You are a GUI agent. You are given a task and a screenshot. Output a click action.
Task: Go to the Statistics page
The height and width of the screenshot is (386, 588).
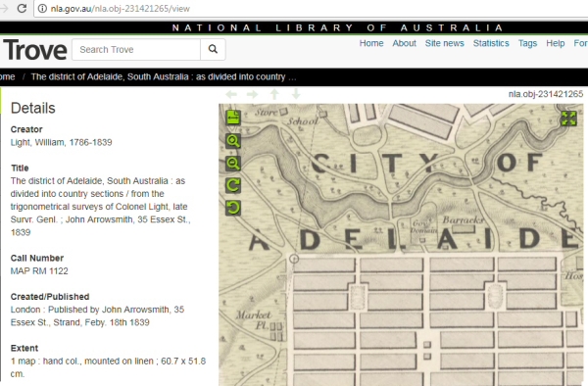(x=491, y=43)
